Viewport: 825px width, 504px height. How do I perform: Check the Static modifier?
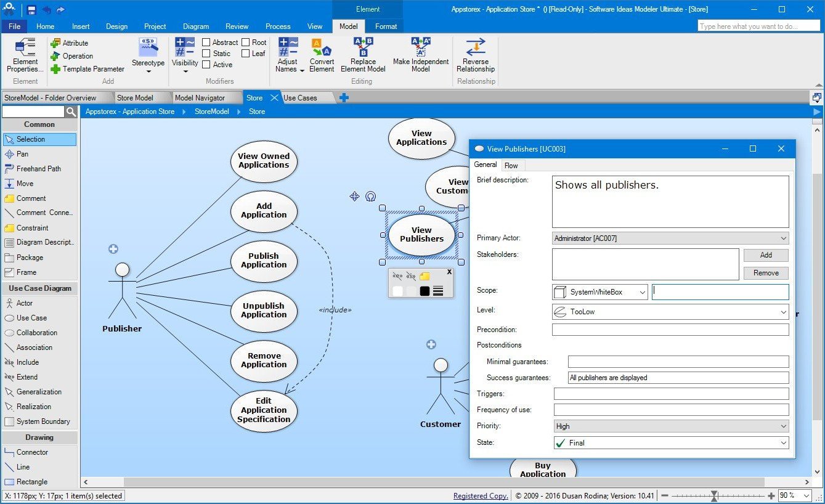coord(206,53)
